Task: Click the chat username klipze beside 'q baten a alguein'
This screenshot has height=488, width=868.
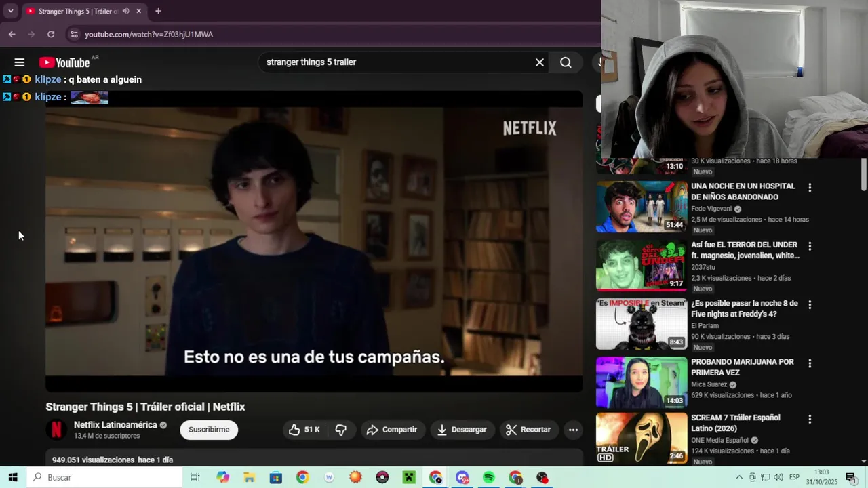Action: (x=48, y=79)
